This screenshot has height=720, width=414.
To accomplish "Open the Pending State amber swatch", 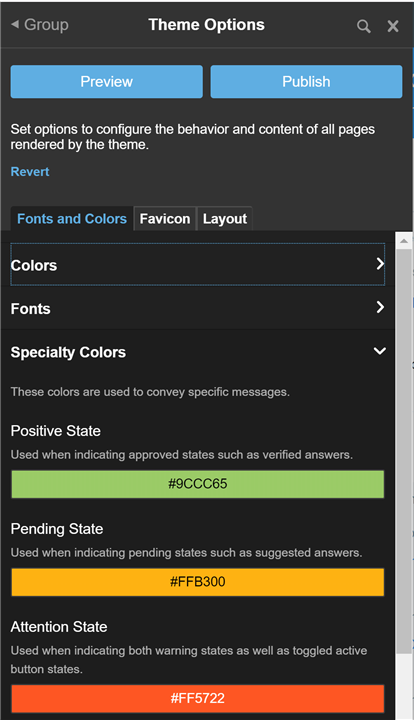I will click(x=197, y=582).
